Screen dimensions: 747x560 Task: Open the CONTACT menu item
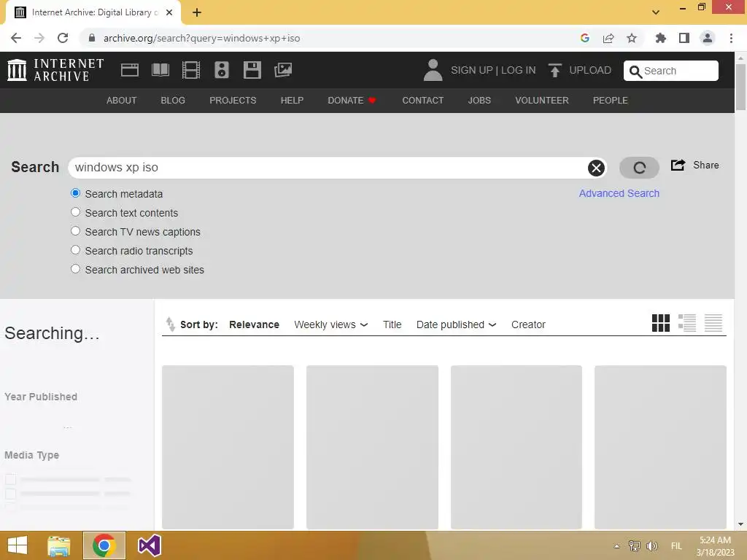pyautogui.click(x=422, y=101)
